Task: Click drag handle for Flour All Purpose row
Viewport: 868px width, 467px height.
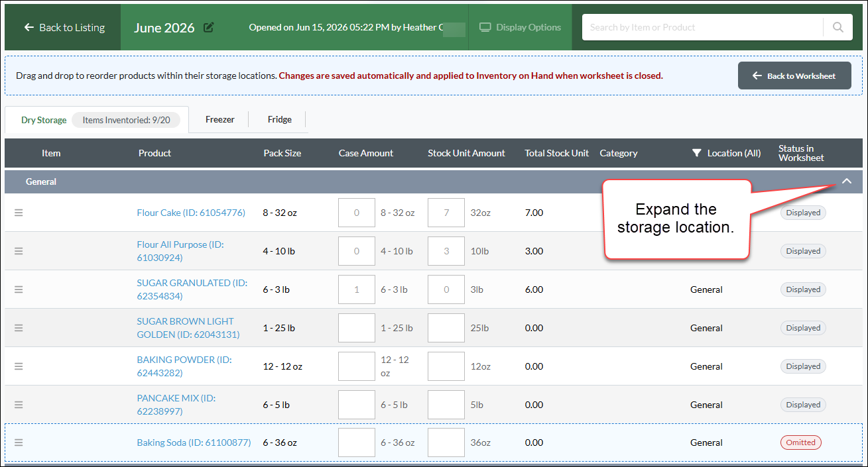Action: click(x=19, y=251)
